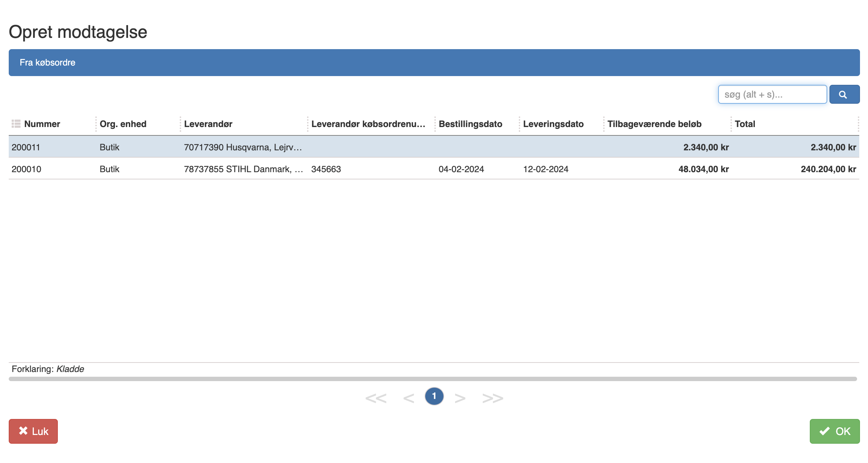Open the column list icon beside Nummer

pyautogui.click(x=16, y=124)
